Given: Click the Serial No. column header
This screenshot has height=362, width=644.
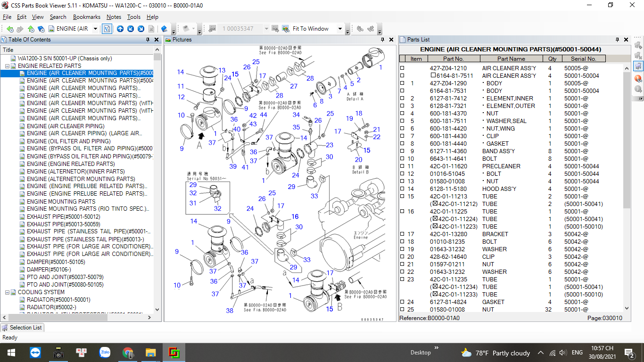Looking at the screenshot, I should tap(584, 59).
